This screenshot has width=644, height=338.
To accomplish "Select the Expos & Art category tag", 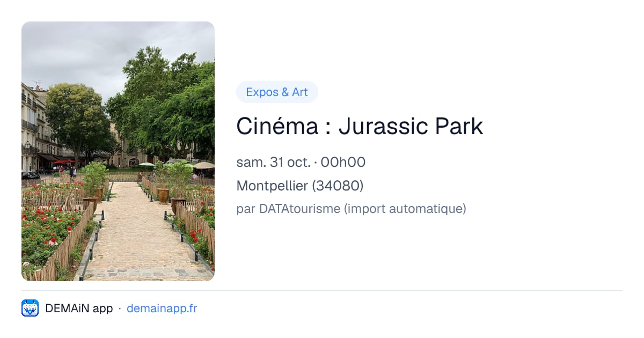I will click(x=277, y=92).
